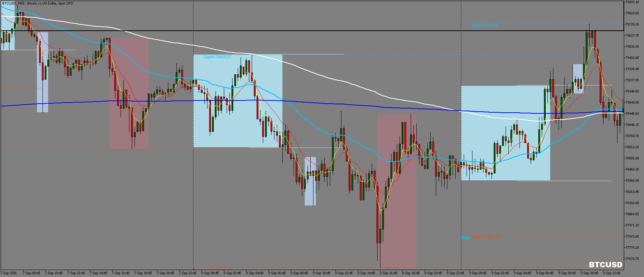Click the '9 Sep 06:45' time axis label
Image resolution: width=644 pixels, height=277 pixels.
click(545, 273)
